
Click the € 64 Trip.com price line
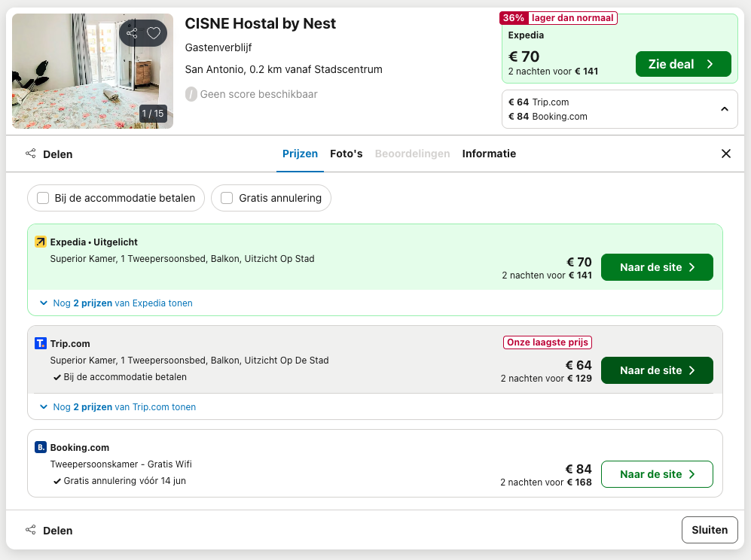point(539,102)
